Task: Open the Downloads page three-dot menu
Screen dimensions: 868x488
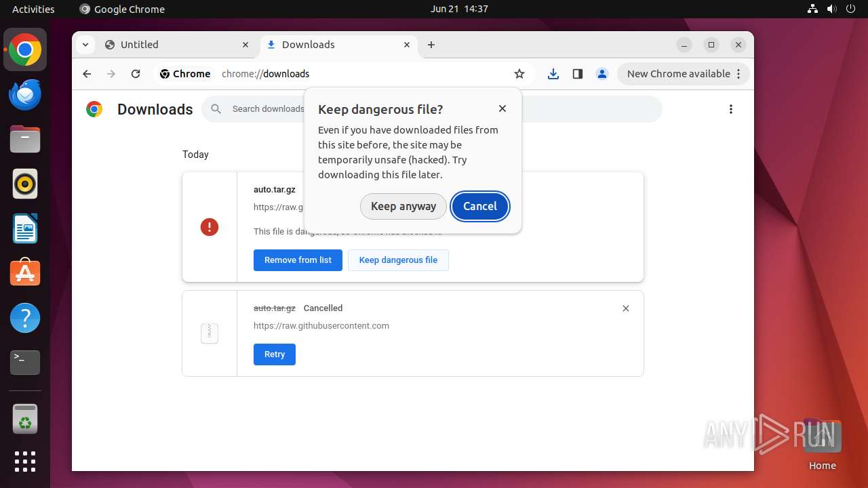Action: tap(731, 109)
